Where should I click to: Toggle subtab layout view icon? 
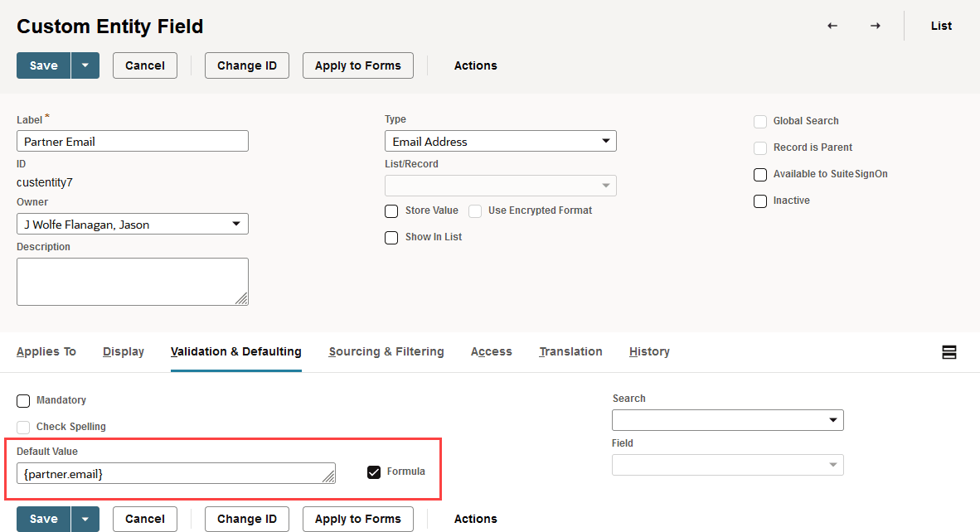(x=948, y=352)
